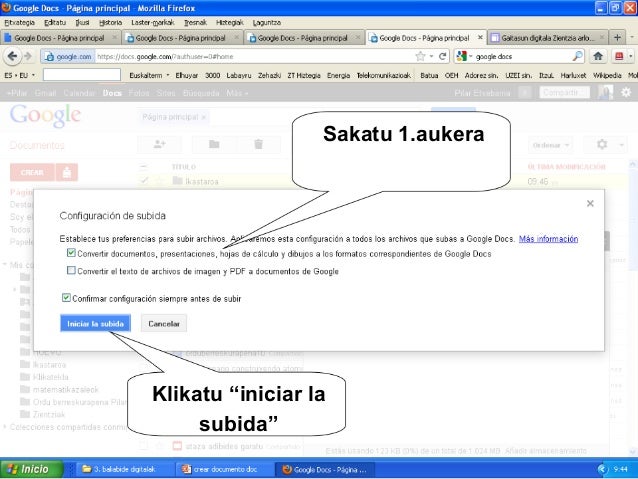Click the Google logo
The image size is (638, 479).
(x=45, y=116)
